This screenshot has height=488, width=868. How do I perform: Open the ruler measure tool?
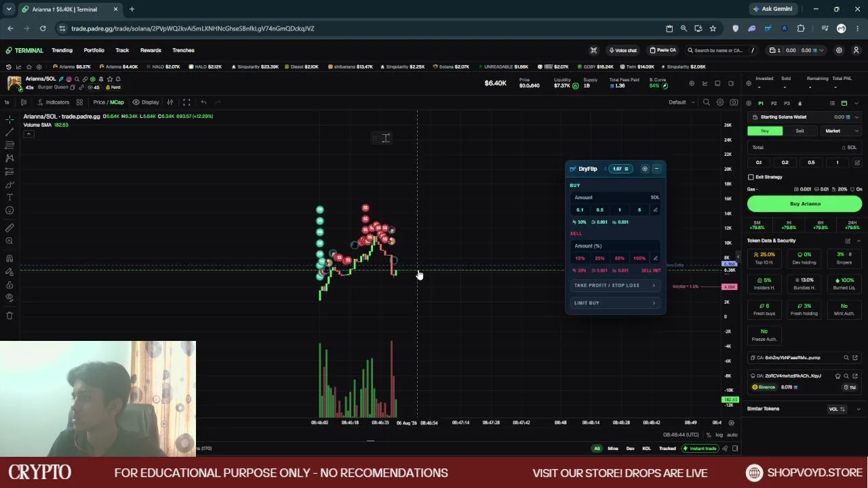[x=9, y=228]
